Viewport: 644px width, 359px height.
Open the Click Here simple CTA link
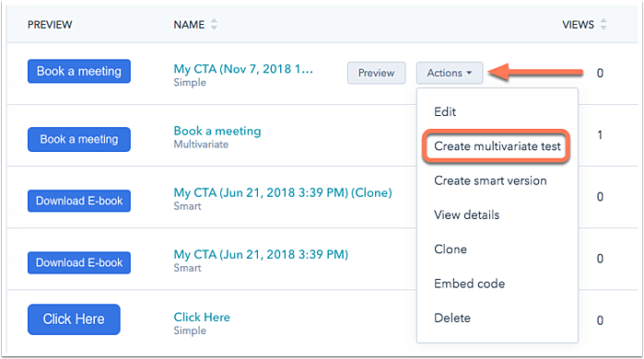[202, 318]
